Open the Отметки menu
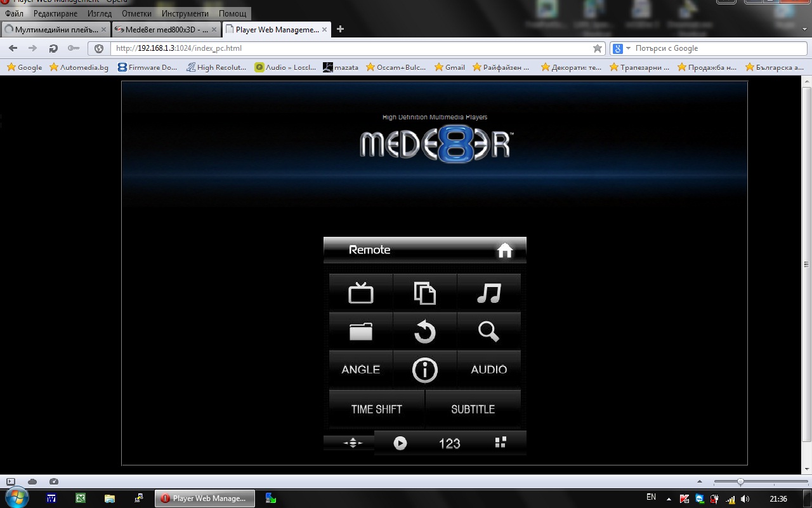812x508 pixels. point(136,13)
